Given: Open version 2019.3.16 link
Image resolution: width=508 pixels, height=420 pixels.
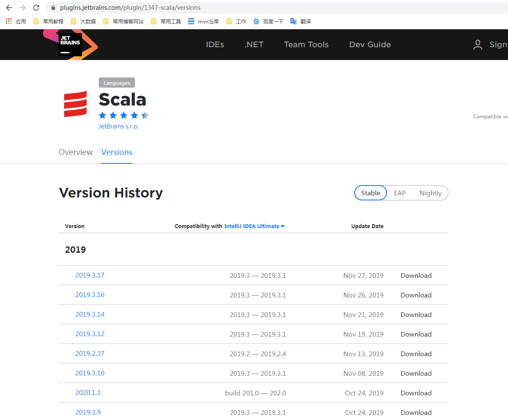Looking at the screenshot, I should [90, 294].
